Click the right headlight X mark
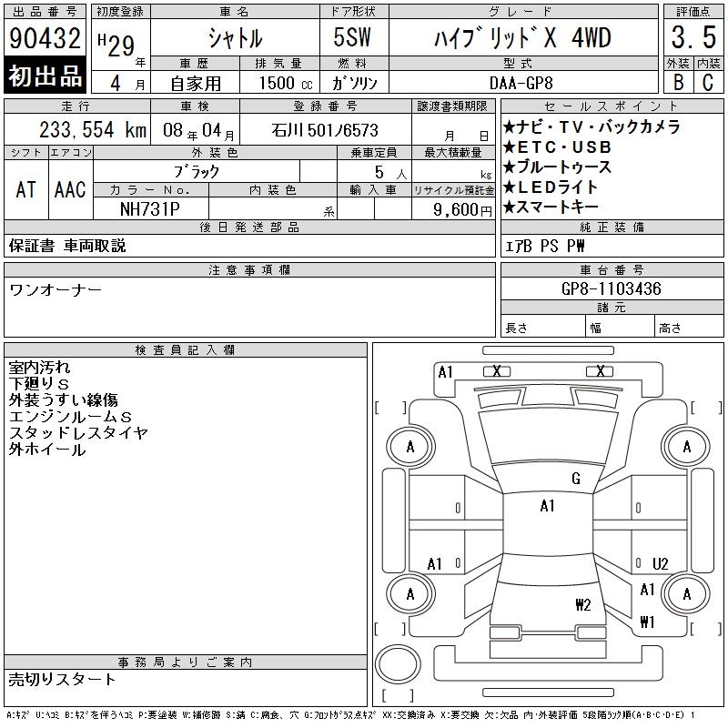Image resolution: width=728 pixels, height=728 pixels. point(600,371)
